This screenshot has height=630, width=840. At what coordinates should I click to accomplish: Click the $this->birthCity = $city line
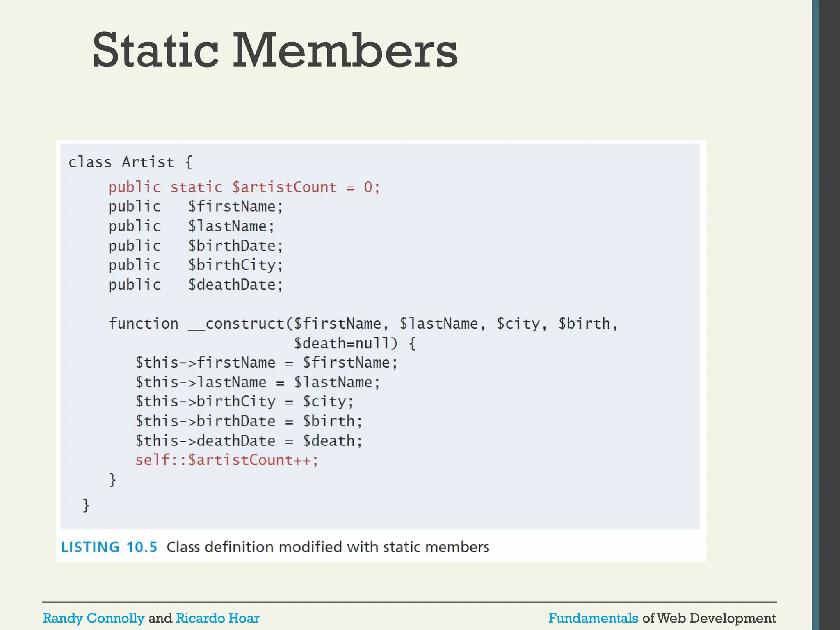click(x=244, y=402)
